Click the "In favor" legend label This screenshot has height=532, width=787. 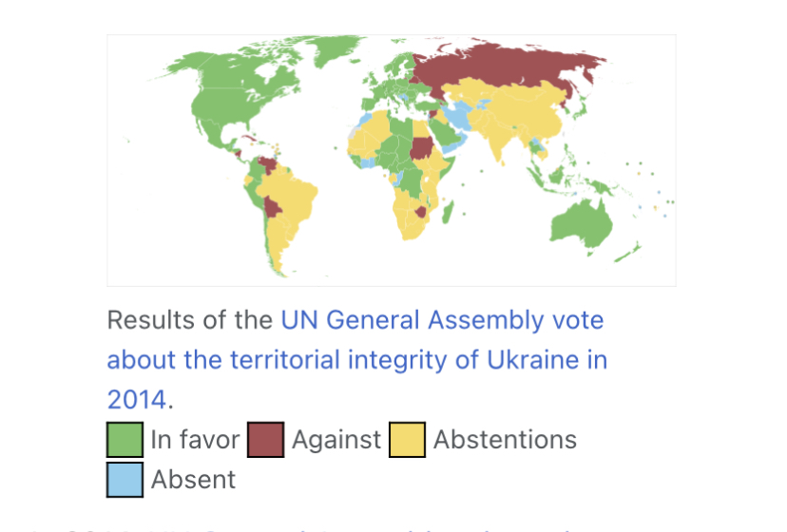pyautogui.click(x=195, y=440)
